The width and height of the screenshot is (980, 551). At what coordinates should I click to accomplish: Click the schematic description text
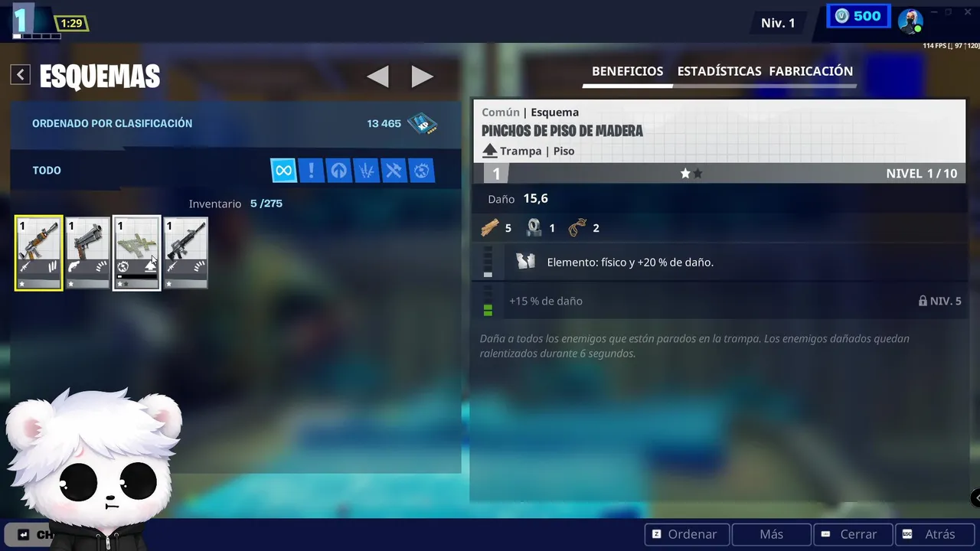point(694,346)
